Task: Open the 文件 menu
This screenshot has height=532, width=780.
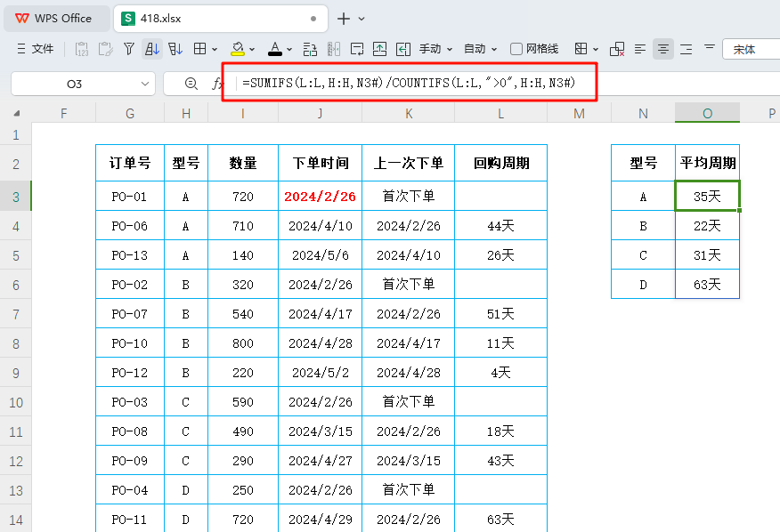Action: click(x=35, y=49)
